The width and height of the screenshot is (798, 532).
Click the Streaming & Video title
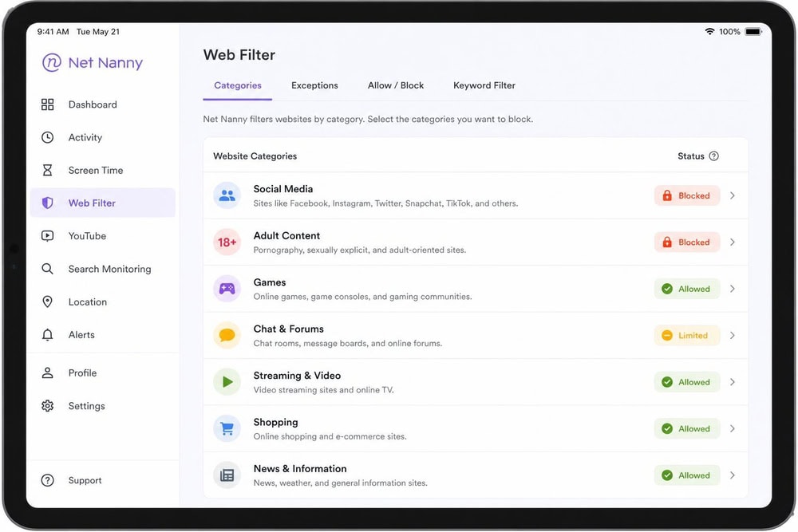tap(297, 376)
